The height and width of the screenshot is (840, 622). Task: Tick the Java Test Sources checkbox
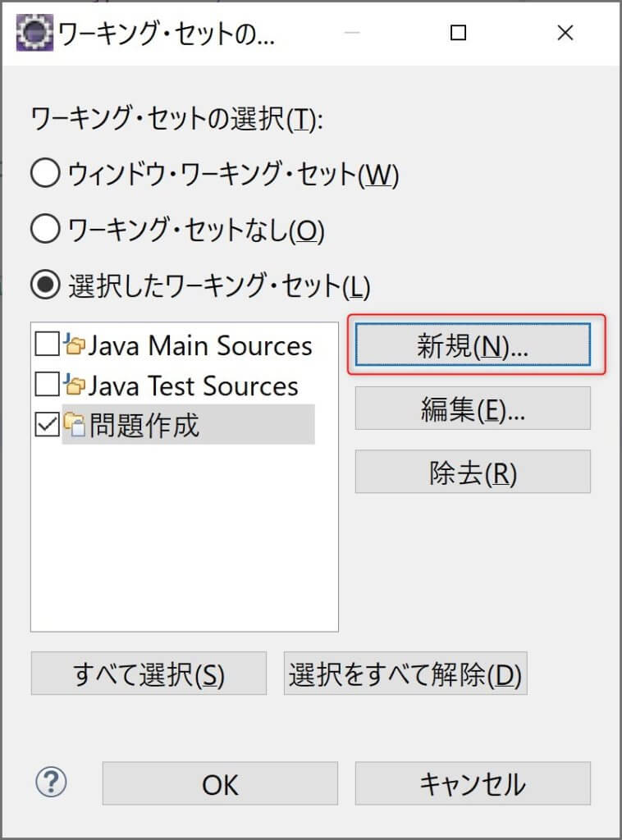pos(47,384)
